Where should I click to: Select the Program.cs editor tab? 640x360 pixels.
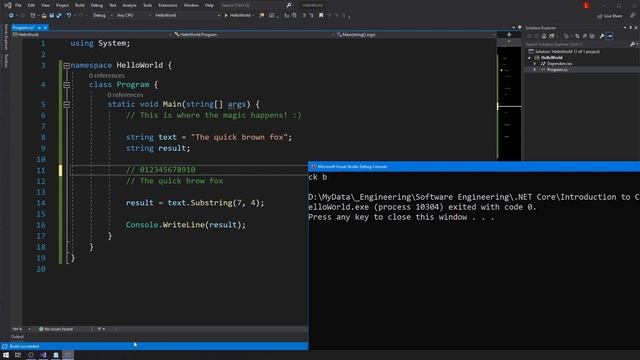point(23,27)
